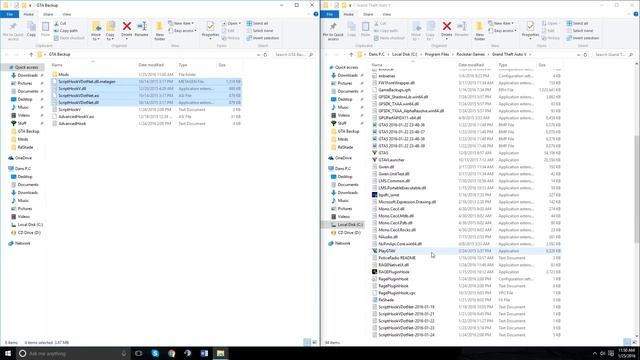Click Up arrow in GTA Backup address bar
Viewport: 640px width, 360px height.
click(31, 54)
